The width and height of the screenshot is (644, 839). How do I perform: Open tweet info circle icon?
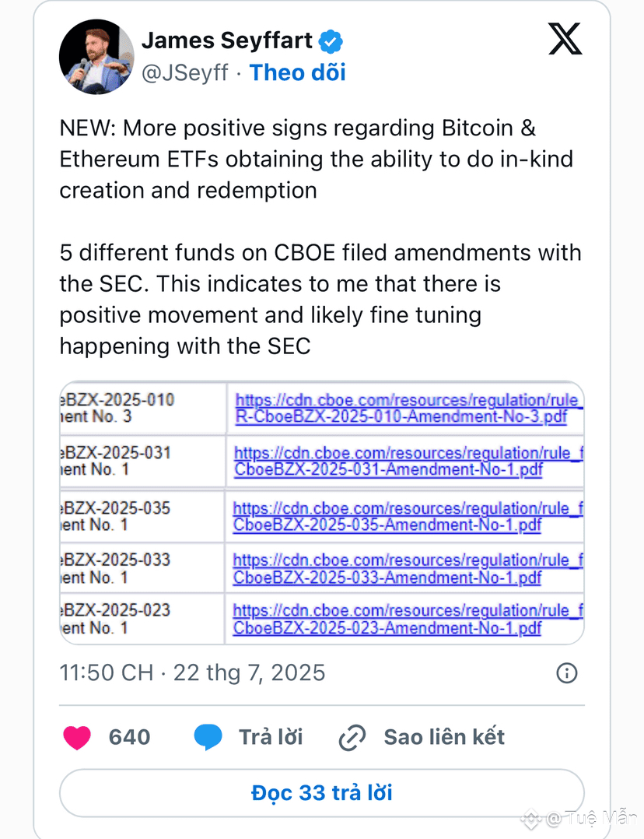(x=567, y=672)
